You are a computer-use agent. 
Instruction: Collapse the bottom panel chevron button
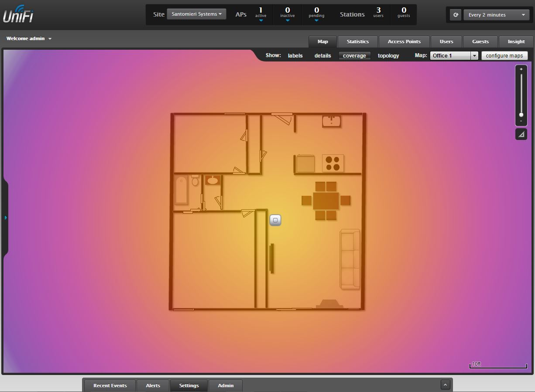pos(445,385)
